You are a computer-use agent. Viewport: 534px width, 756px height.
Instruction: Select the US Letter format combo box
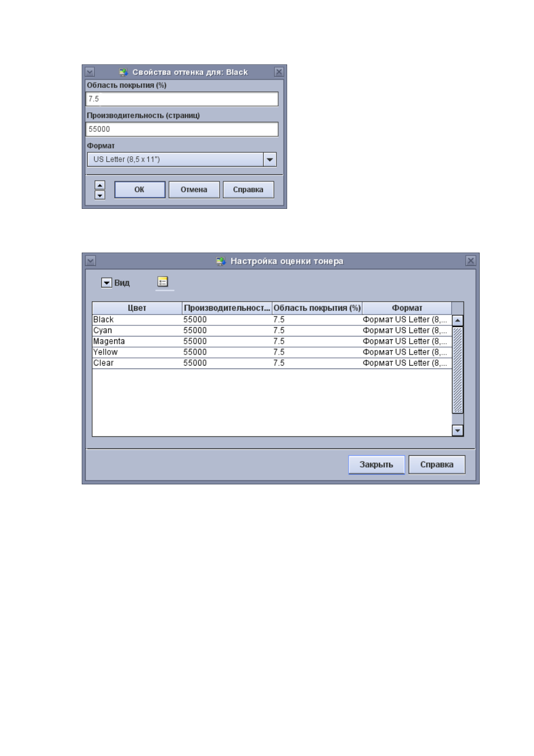point(181,160)
